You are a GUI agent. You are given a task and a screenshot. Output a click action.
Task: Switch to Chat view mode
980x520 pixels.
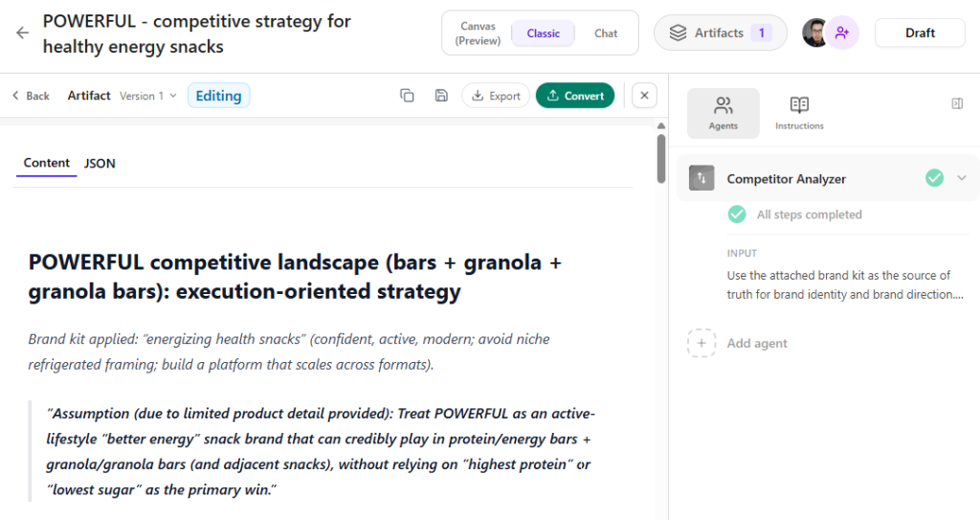click(606, 33)
